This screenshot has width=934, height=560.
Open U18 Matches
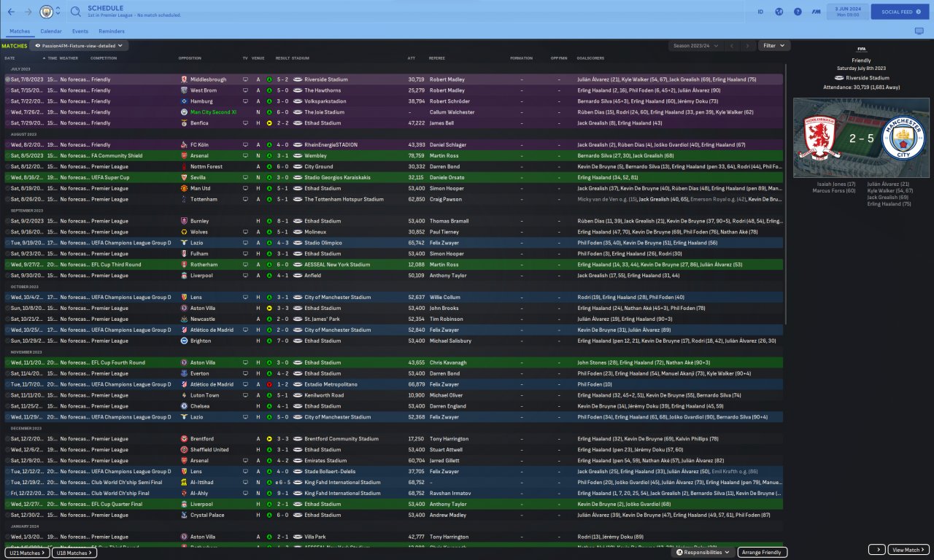coord(74,553)
